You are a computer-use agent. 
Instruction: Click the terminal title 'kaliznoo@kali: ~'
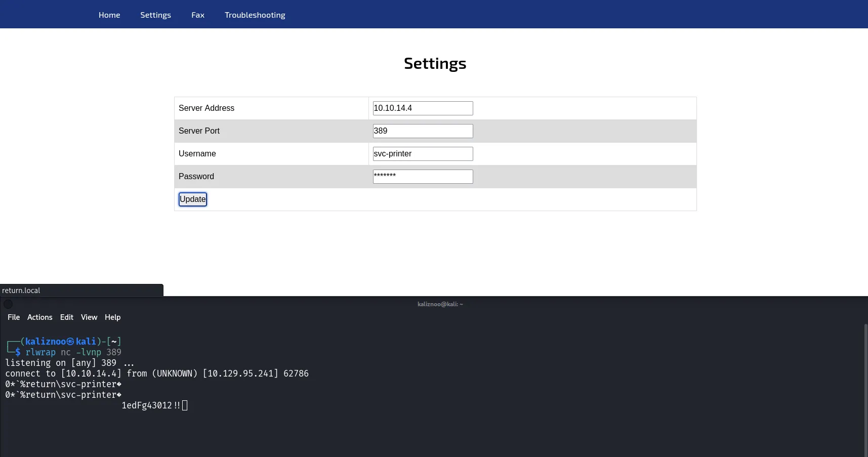click(x=440, y=304)
